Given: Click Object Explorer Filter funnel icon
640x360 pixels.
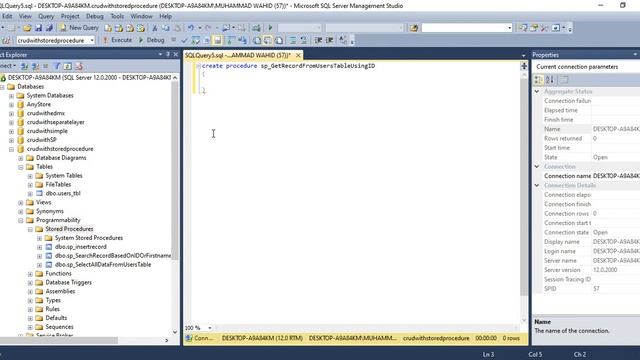Looking at the screenshot, I should (57, 66).
